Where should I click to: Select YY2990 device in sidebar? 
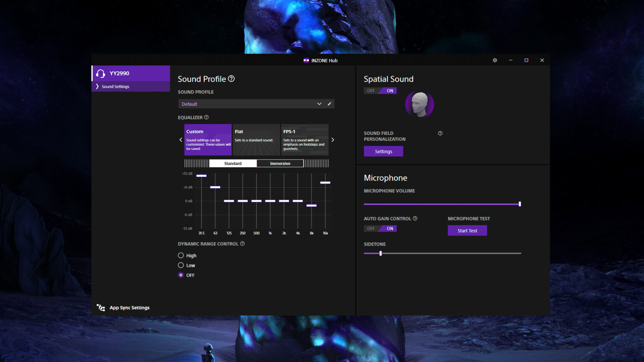[x=131, y=73]
